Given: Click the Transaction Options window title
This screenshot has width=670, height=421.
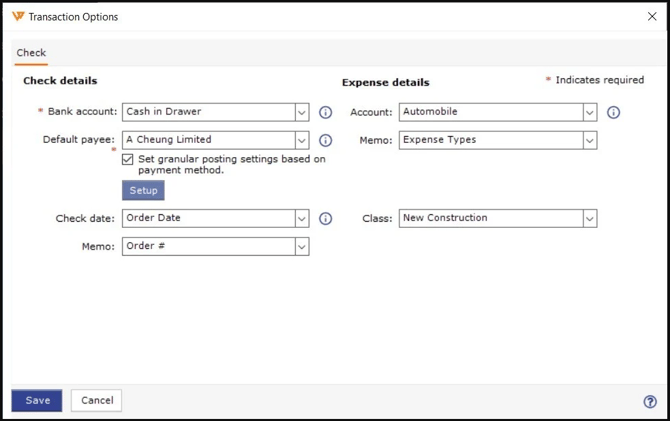Looking at the screenshot, I should [73, 17].
